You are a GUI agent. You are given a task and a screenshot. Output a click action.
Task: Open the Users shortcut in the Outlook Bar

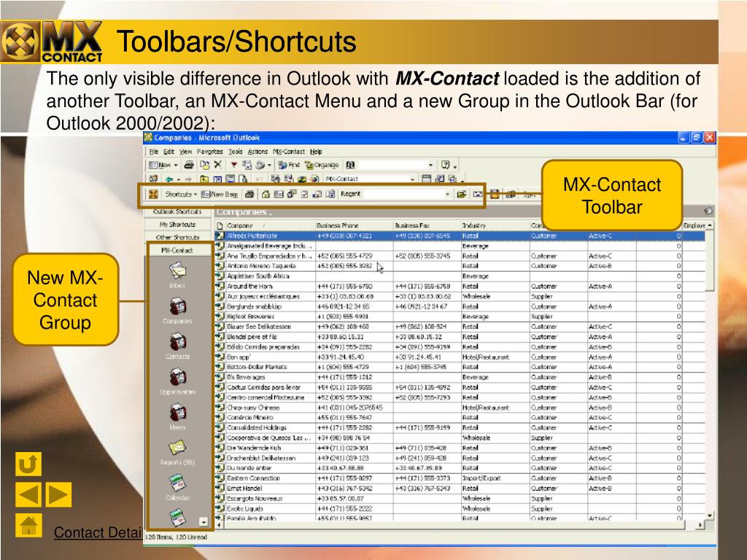(178, 416)
